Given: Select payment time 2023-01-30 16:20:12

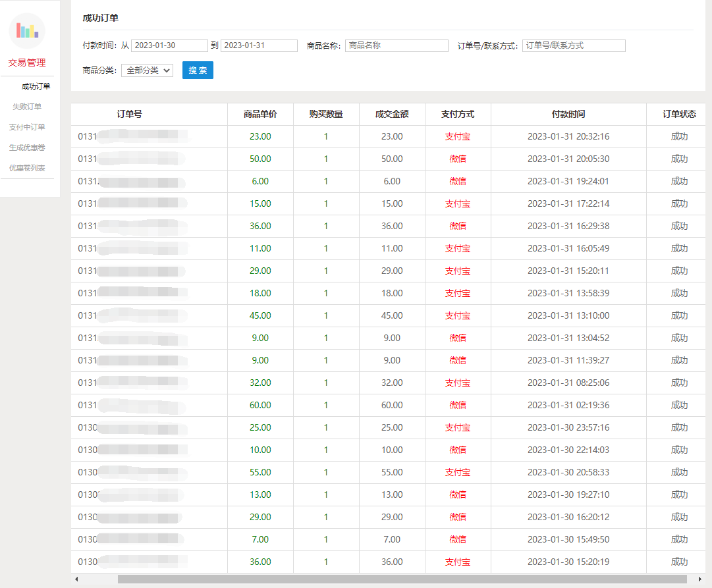Looking at the screenshot, I should [568, 517].
